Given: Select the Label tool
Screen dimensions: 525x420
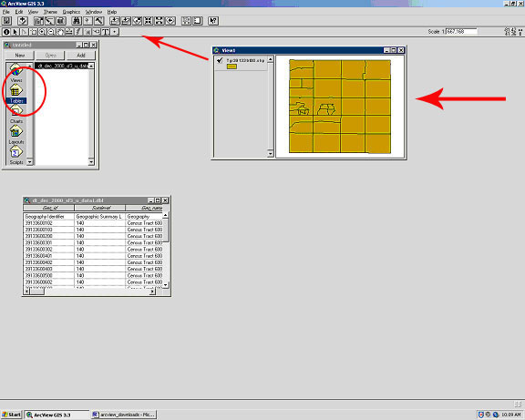Looking at the screenshot, I should (97, 32).
